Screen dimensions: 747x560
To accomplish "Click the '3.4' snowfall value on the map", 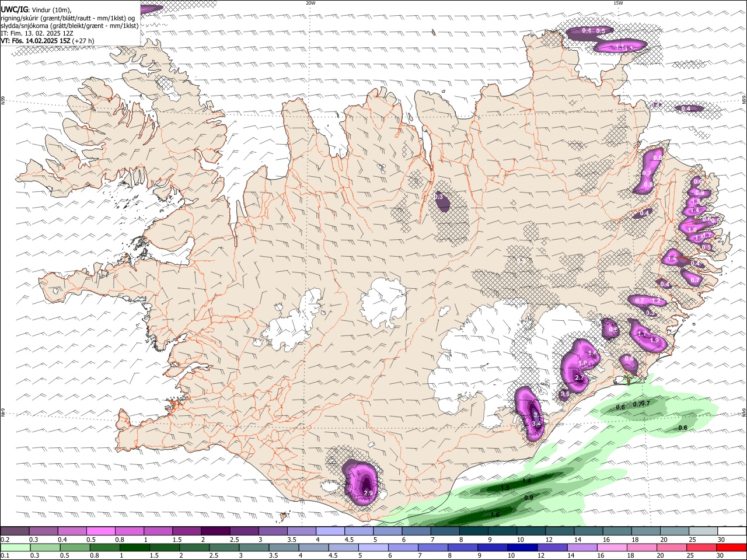I will 537,423.
